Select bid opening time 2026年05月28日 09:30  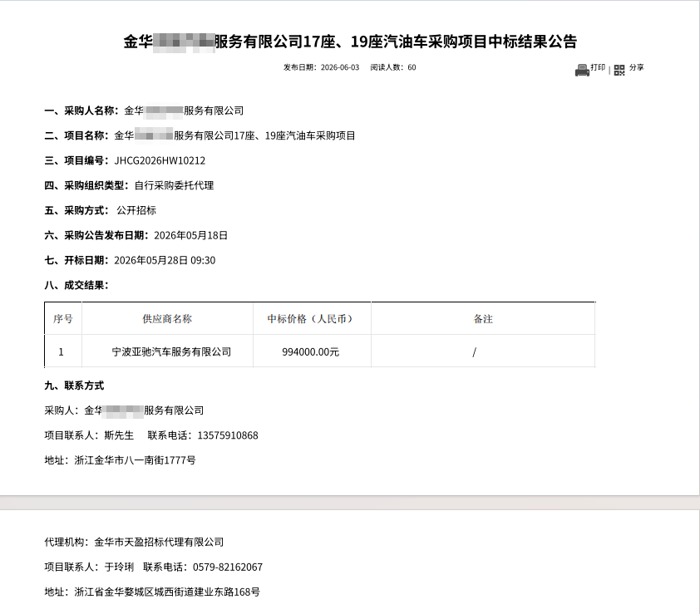click(165, 261)
